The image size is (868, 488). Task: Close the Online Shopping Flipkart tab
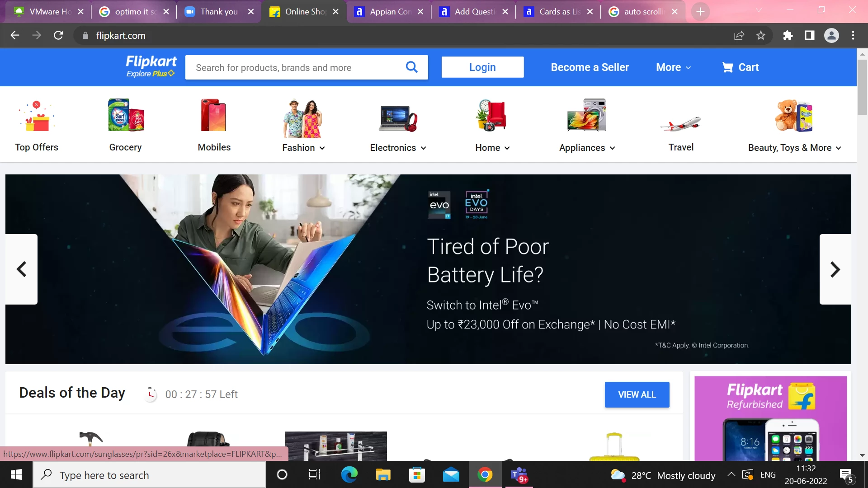[x=335, y=12]
